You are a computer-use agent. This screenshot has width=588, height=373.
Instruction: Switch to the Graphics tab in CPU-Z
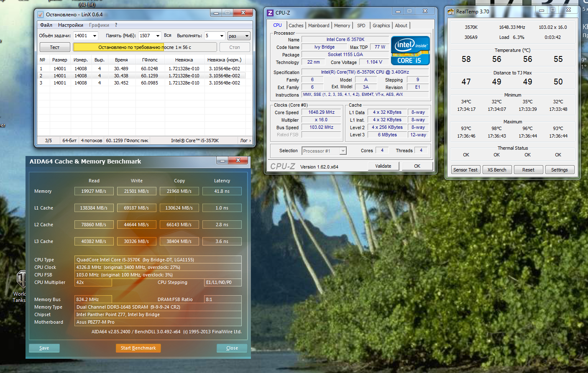(381, 26)
